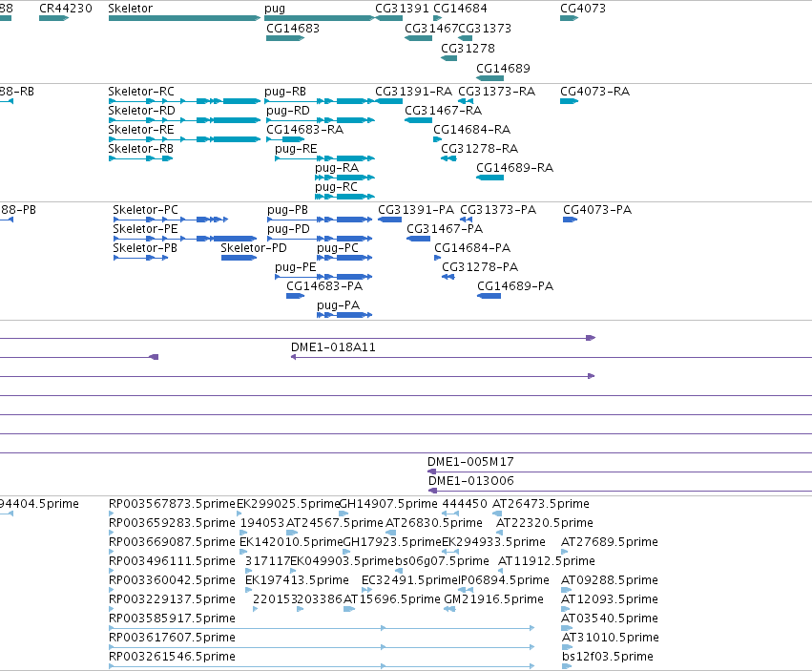Click EST AT31010.5prime
The height and width of the screenshot is (671, 812).
point(611,638)
